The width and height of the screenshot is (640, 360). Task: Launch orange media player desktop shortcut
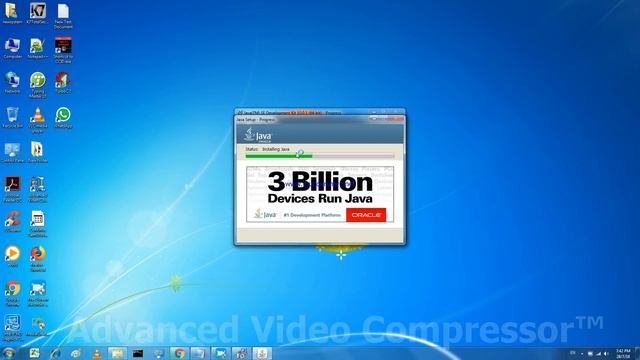pyautogui.click(x=12, y=256)
